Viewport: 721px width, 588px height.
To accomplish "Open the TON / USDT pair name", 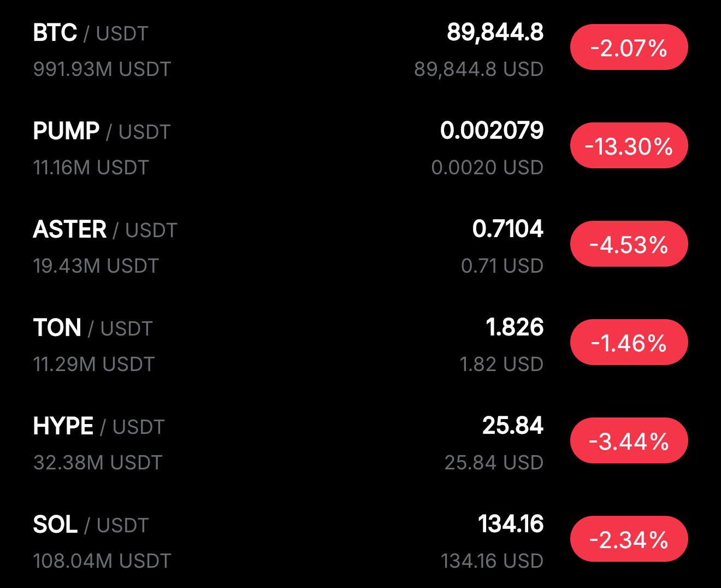I will (92, 328).
